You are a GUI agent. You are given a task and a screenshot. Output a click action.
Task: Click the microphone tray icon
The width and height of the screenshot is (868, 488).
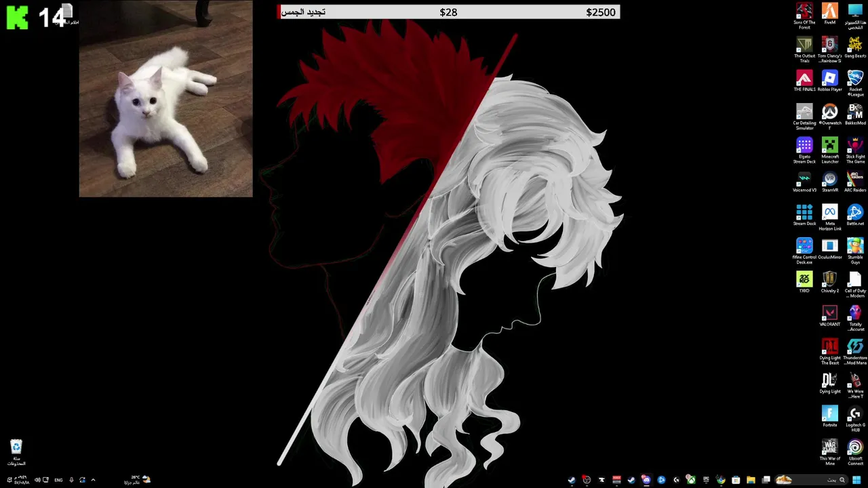click(x=71, y=480)
